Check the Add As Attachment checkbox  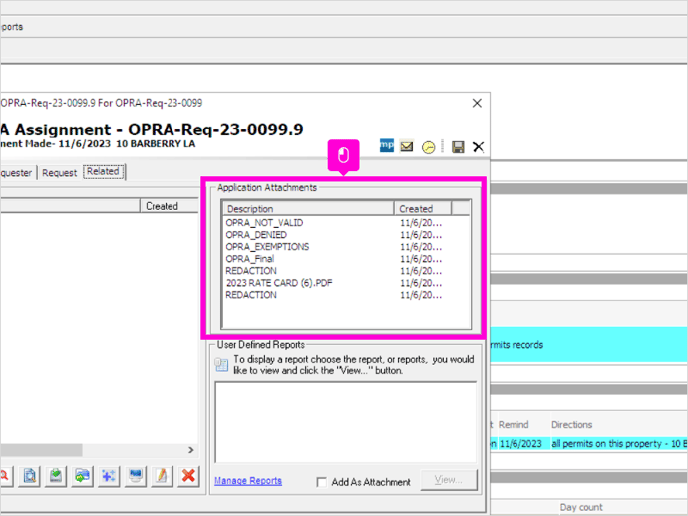coord(322,482)
